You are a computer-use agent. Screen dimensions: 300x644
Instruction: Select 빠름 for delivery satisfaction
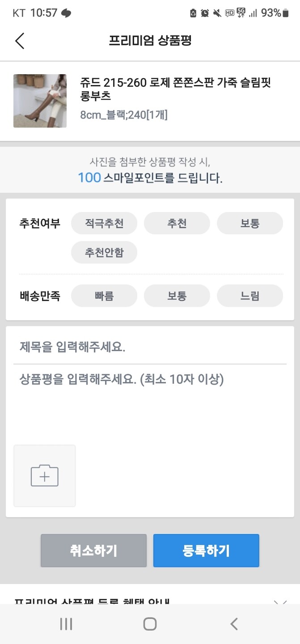[x=104, y=296]
